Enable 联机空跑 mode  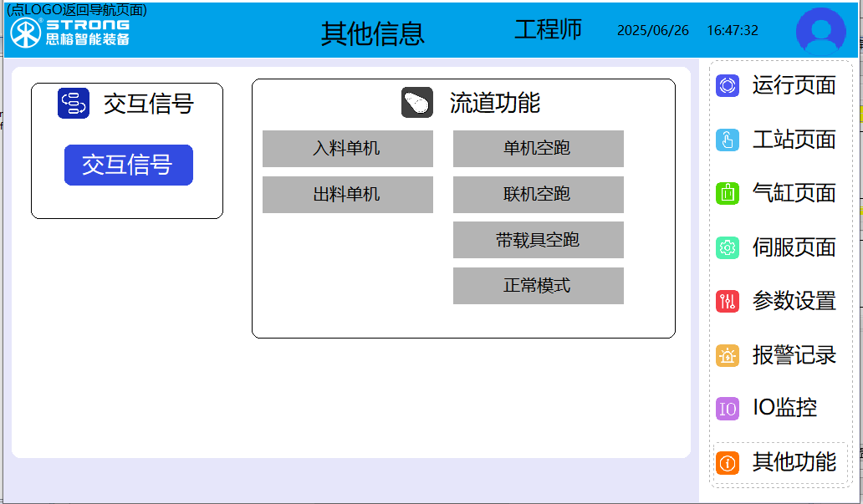click(538, 195)
